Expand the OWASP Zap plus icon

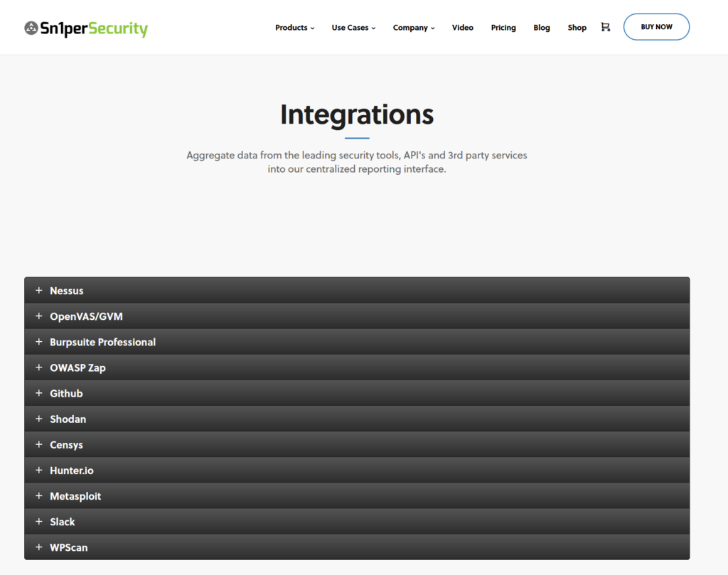click(39, 367)
